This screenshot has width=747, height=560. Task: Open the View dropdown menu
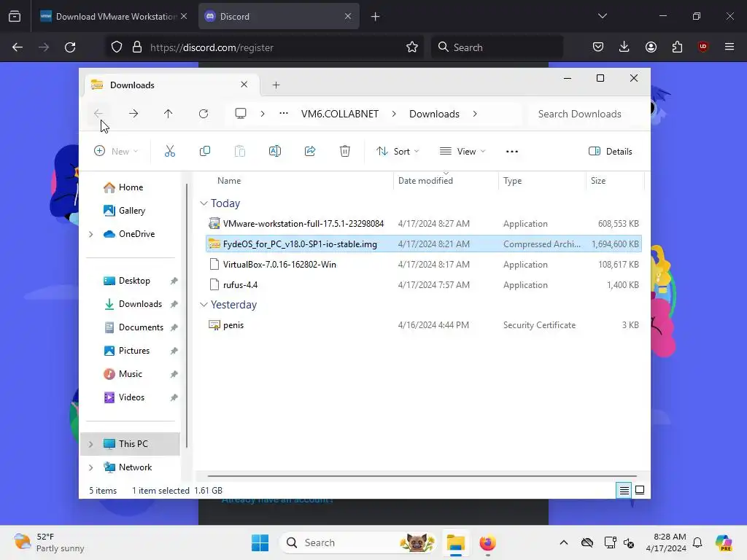(x=462, y=152)
